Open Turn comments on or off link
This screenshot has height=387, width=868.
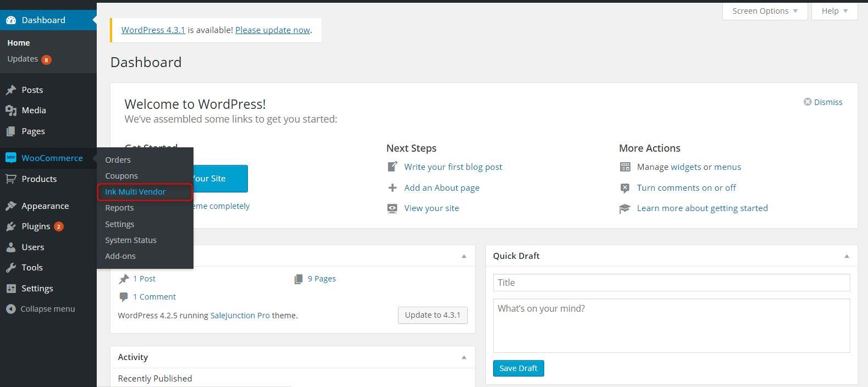687,188
